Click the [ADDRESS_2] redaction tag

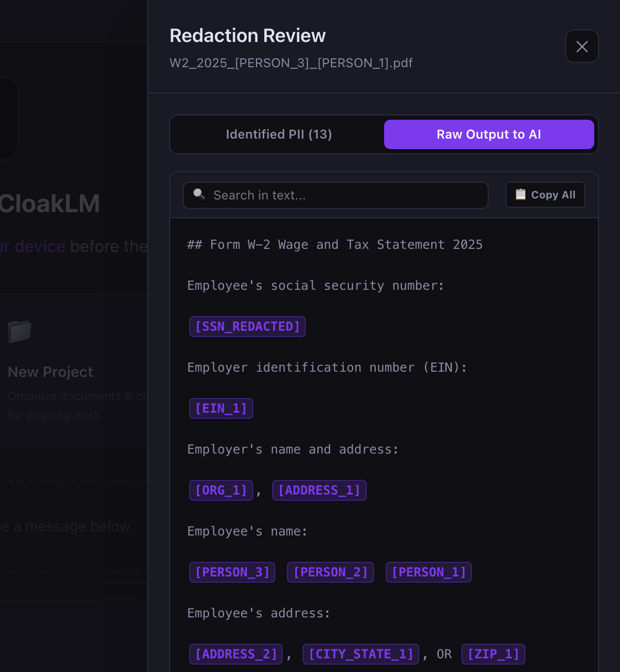point(236,654)
